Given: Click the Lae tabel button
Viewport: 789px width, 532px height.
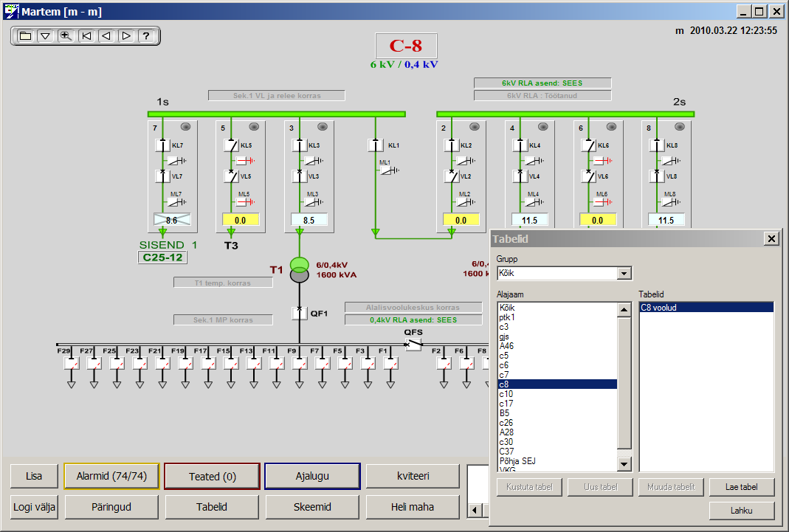Looking at the screenshot, I should 742,487.
